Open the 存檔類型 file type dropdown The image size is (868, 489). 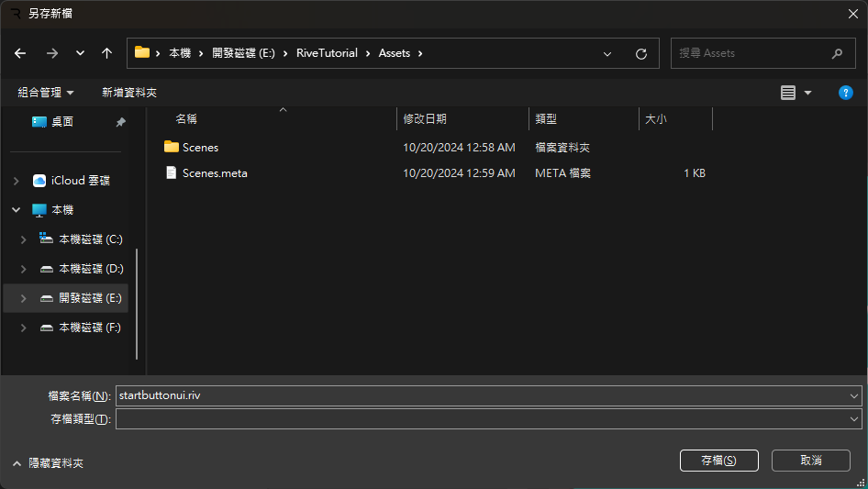(854, 418)
